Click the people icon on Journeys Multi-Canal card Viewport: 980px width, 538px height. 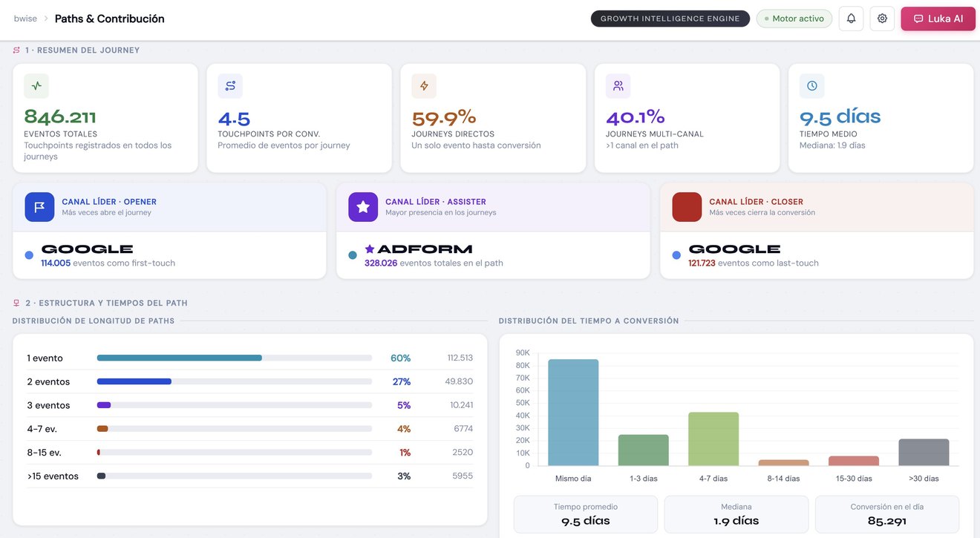point(618,86)
